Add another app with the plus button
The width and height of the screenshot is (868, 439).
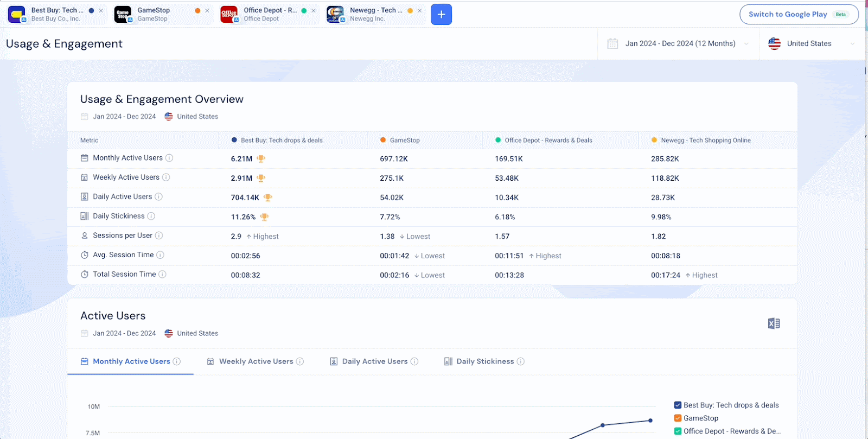[441, 14]
